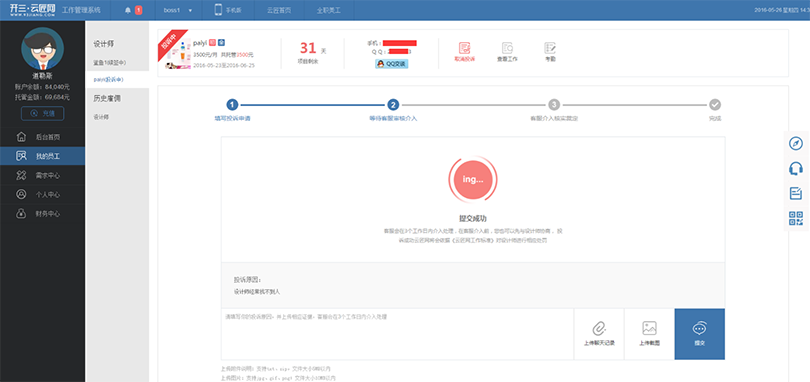The image size is (810, 382).
Task: Click the 上传截图 image upload button
Action: click(649, 334)
